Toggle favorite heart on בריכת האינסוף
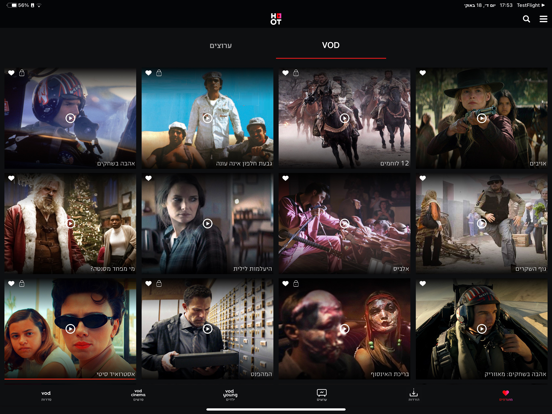 point(286,283)
